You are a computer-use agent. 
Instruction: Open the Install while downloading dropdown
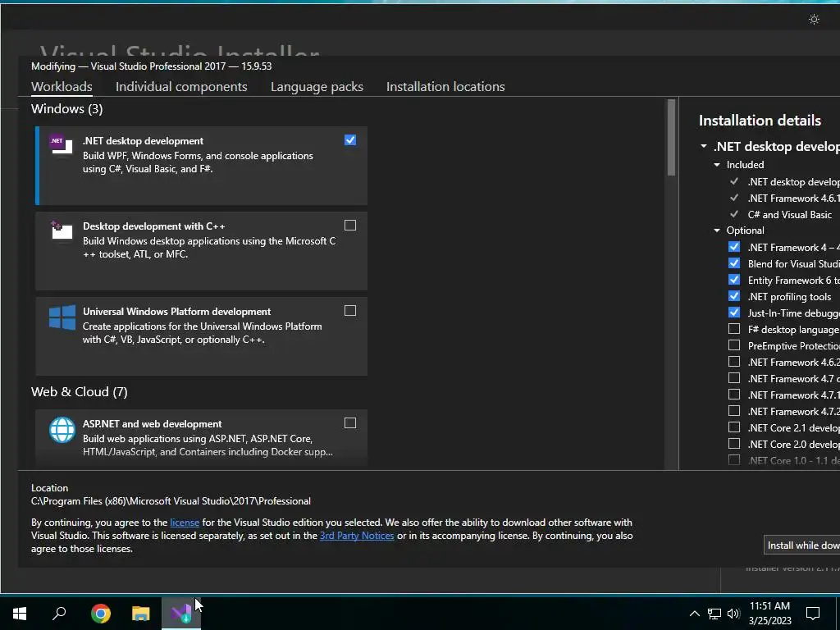[x=802, y=545]
